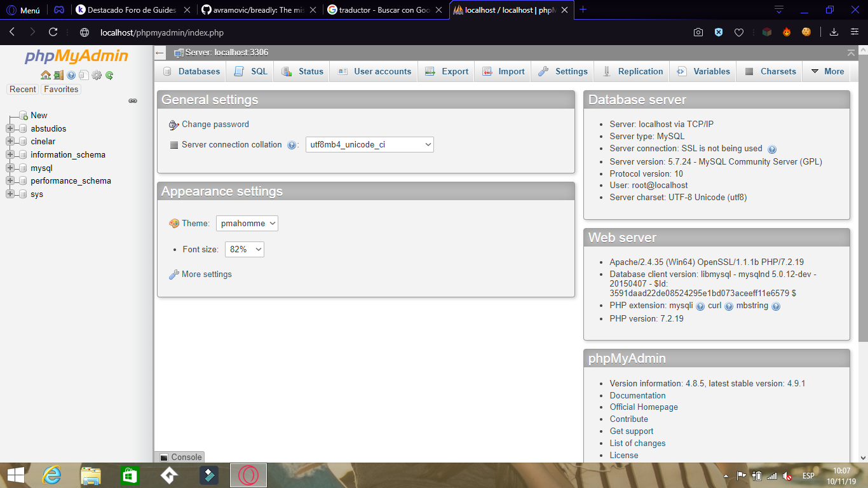
Task: Click the colored cube extension icon
Action: (x=767, y=32)
